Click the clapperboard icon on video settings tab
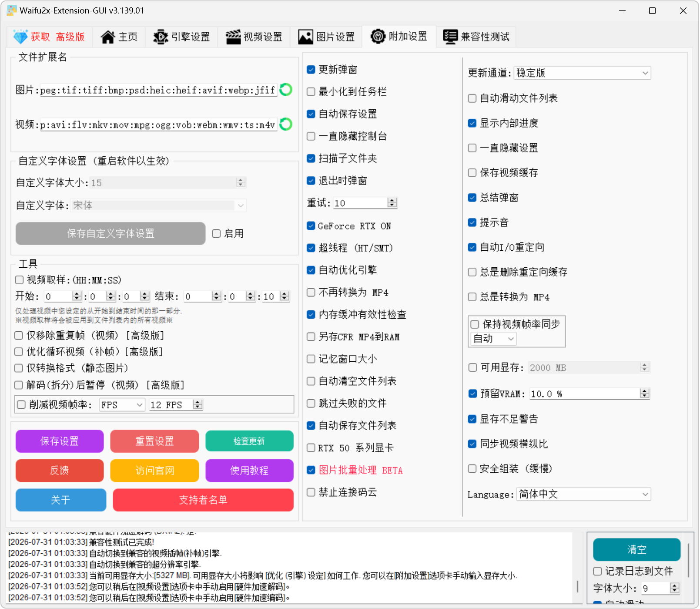The image size is (700, 609). click(233, 37)
